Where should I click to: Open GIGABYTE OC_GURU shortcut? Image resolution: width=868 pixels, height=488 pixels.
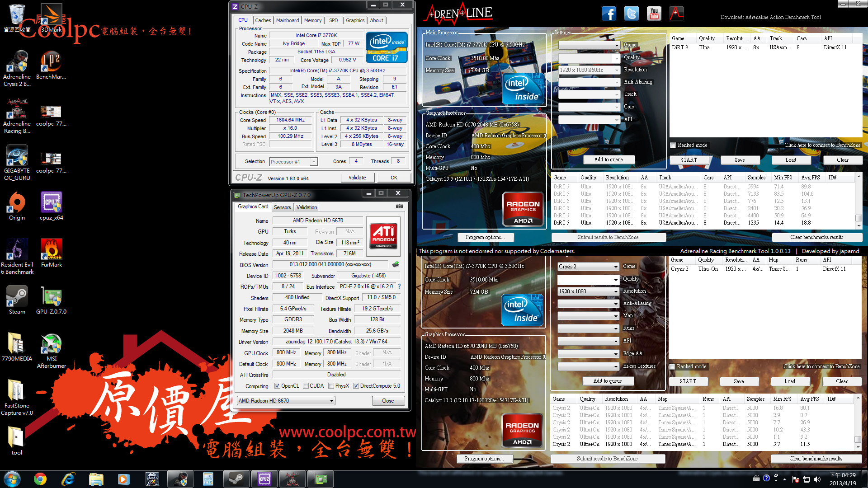click(x=17, y=163)
